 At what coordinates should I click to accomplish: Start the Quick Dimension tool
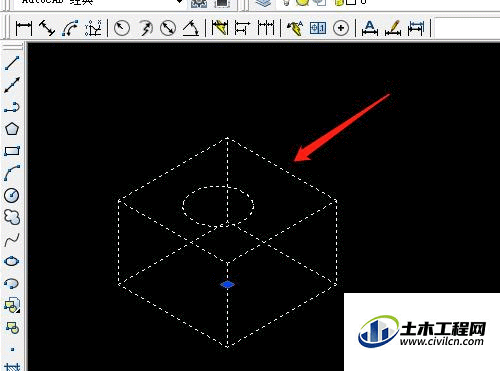[x=220, y=28]
